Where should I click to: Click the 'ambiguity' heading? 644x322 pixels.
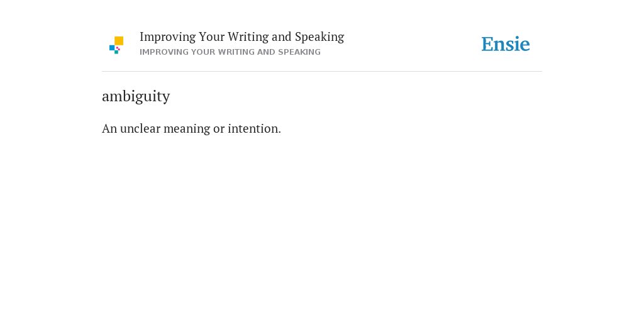tap(136, 96)
